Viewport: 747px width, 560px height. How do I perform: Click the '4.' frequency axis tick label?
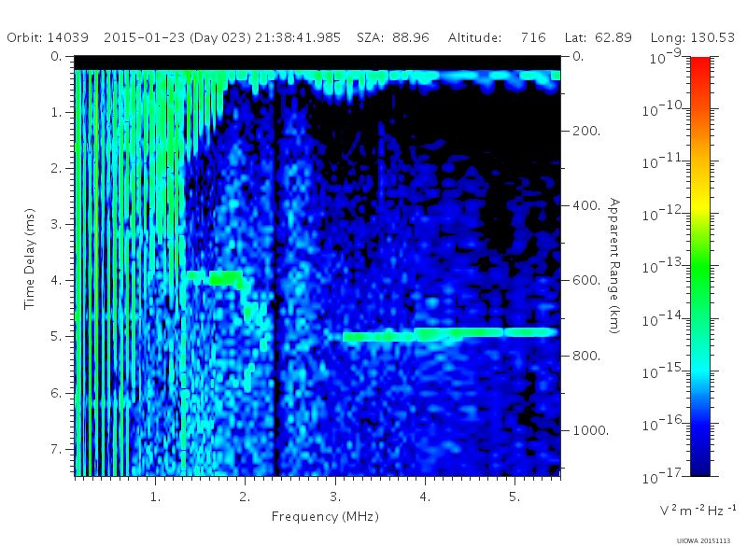click(x=425, y=497)
